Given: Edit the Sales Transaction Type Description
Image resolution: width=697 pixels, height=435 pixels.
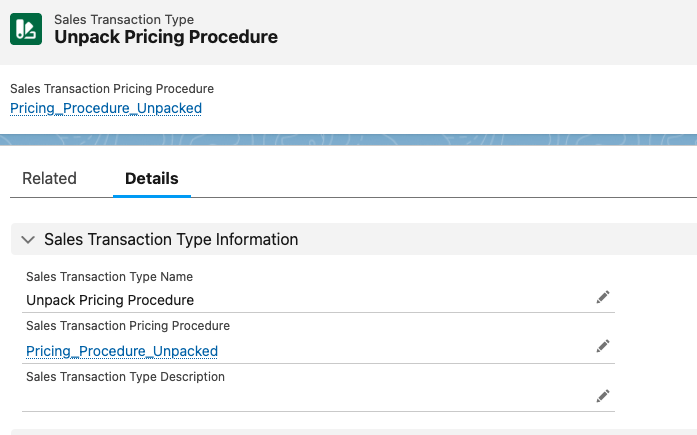Looking at the screenshot, I should tap(602, 396).
